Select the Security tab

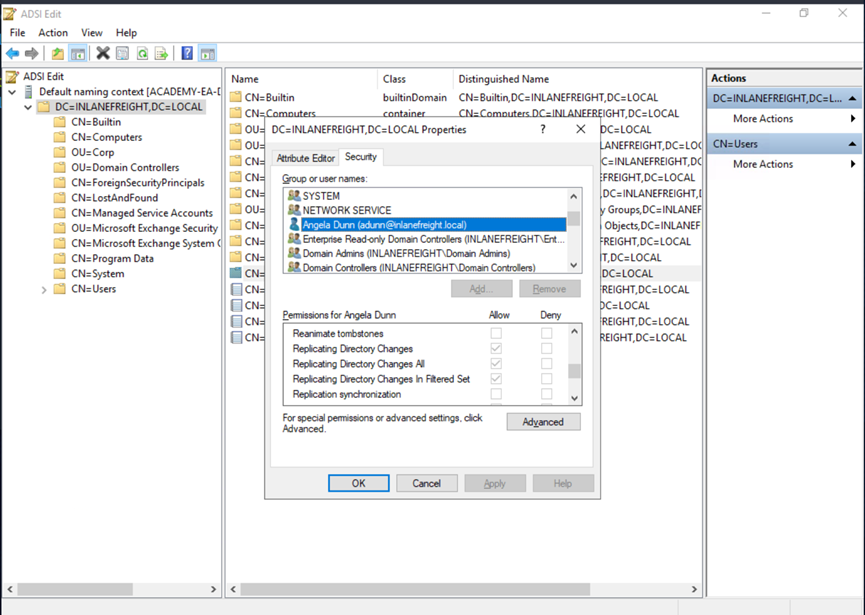(x=361, y=157)
